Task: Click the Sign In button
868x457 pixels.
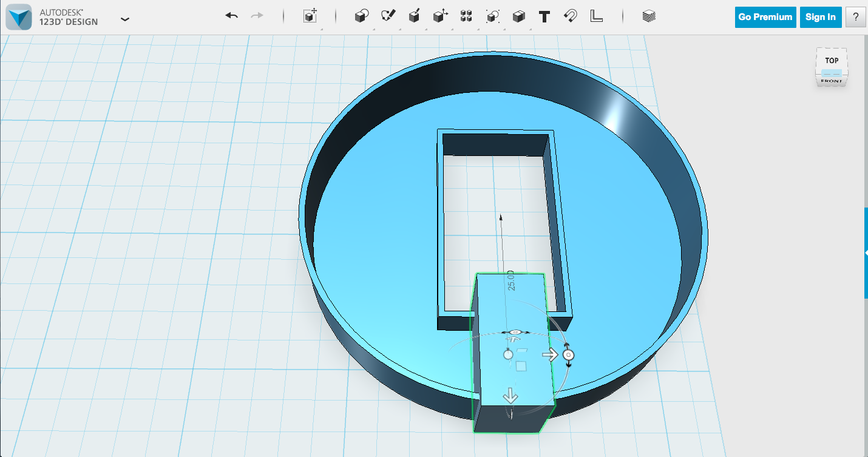Action: (821, 17)
